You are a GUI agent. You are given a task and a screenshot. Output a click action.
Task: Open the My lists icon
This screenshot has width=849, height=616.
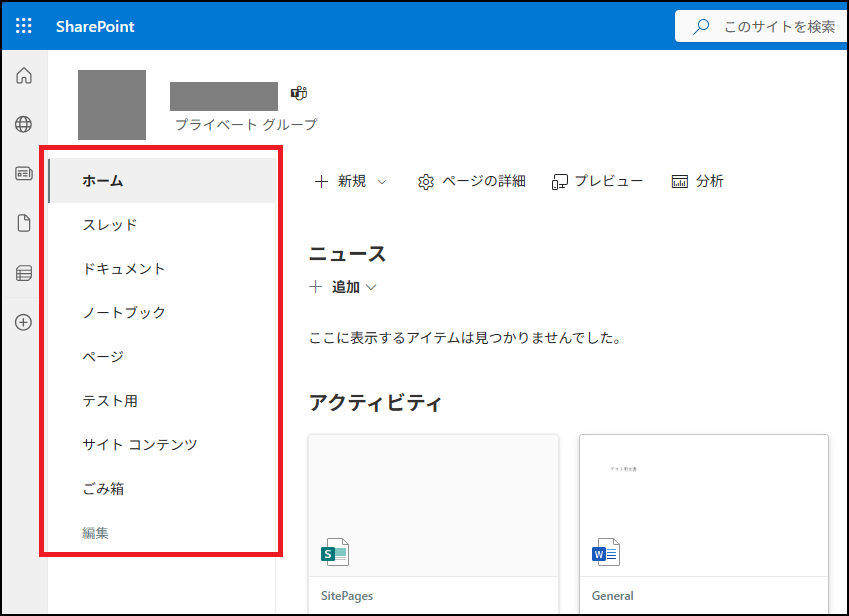(x=24, y=273)
